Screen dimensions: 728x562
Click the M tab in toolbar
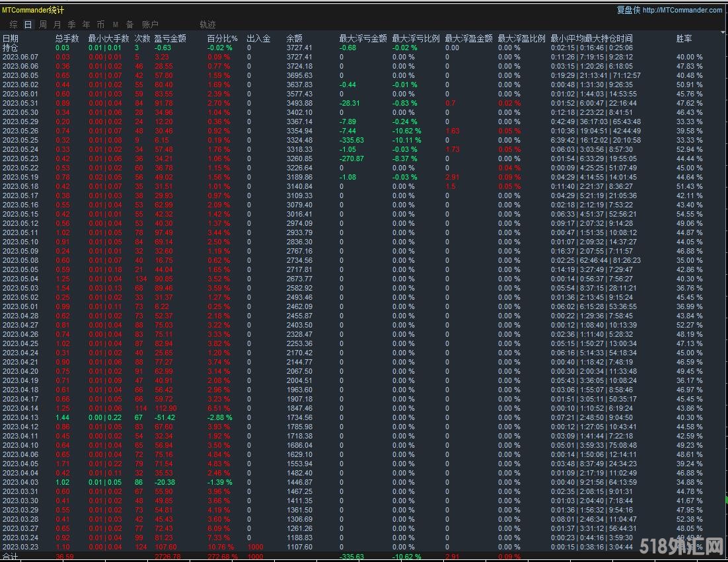tap(116, 24)
